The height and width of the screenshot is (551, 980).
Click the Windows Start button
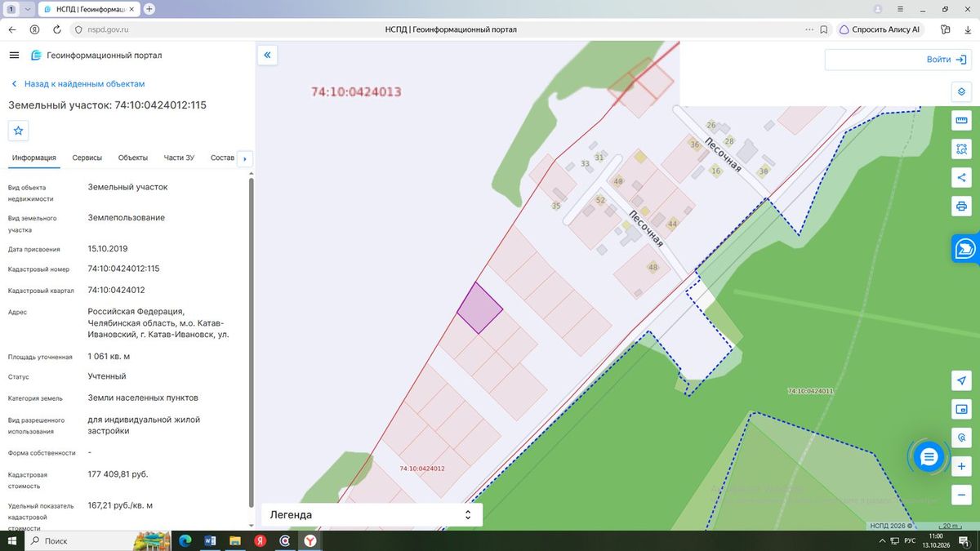point(11,541)
